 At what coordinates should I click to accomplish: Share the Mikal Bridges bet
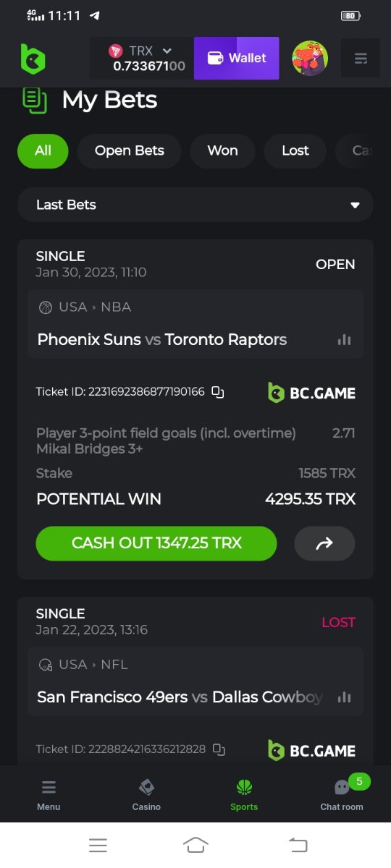pyautogui.click(x=324, y=543)
